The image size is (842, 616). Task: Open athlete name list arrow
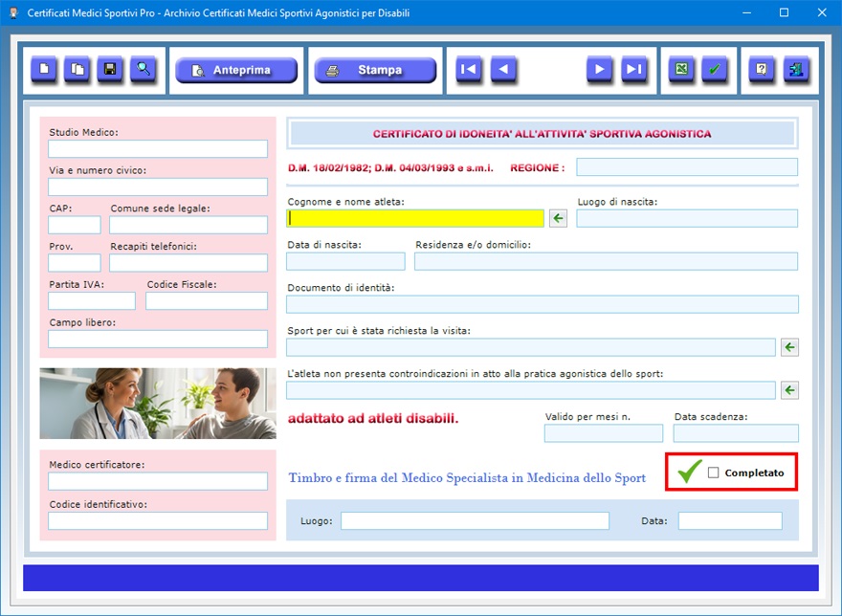coord(558,219)
